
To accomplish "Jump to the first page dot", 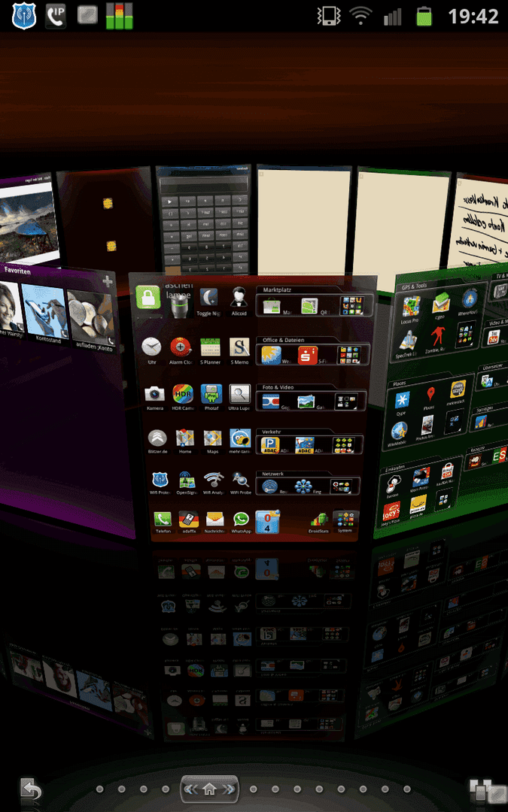I will point(100,789).
